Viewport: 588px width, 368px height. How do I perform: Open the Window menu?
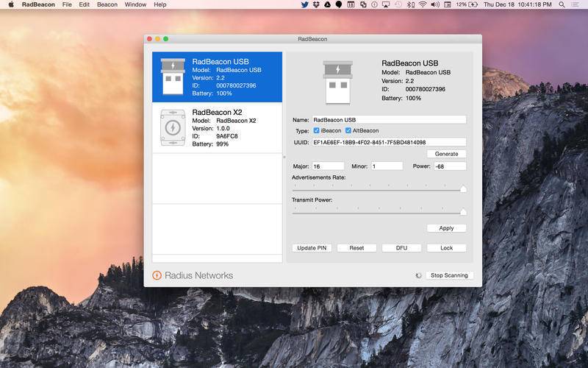pyautogui.click(x=135, y=4)
